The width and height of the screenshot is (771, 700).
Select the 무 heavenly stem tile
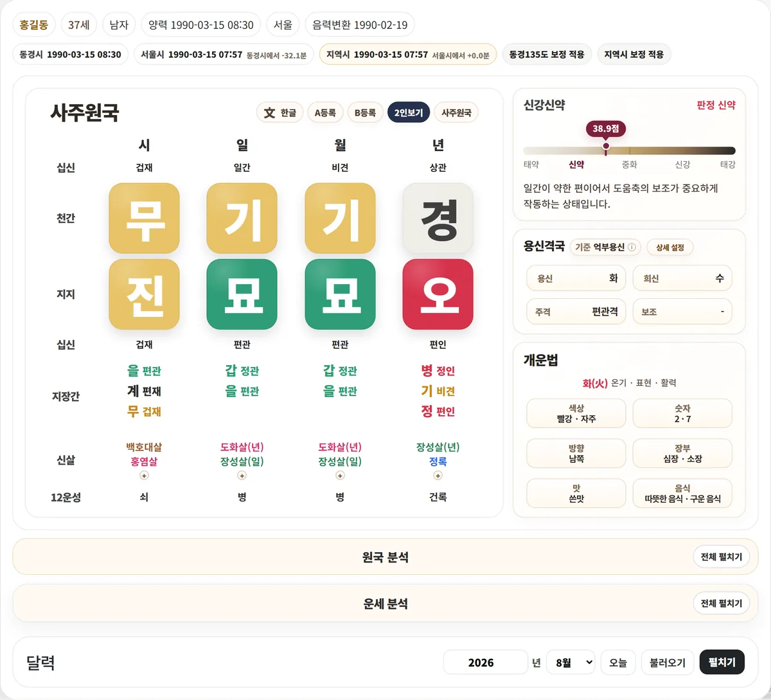144,218
